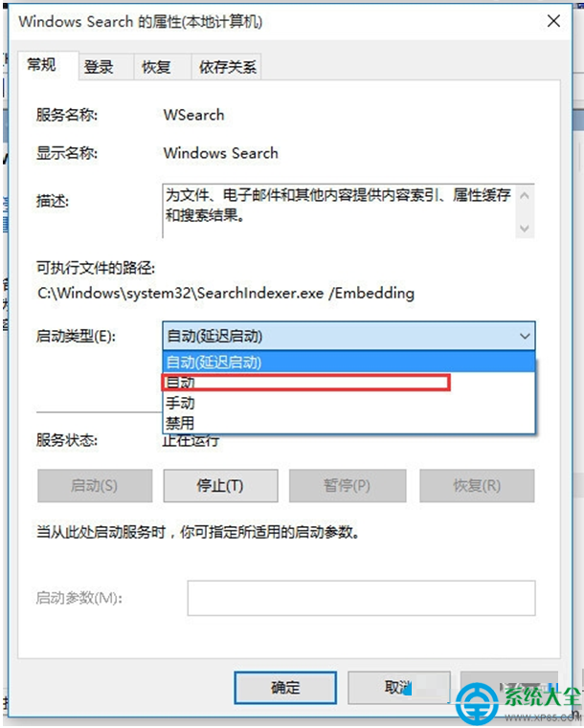This screenshot has height=728, width=584.
Task: Pick 手动 in the startup type list
Action: [348, 403]
